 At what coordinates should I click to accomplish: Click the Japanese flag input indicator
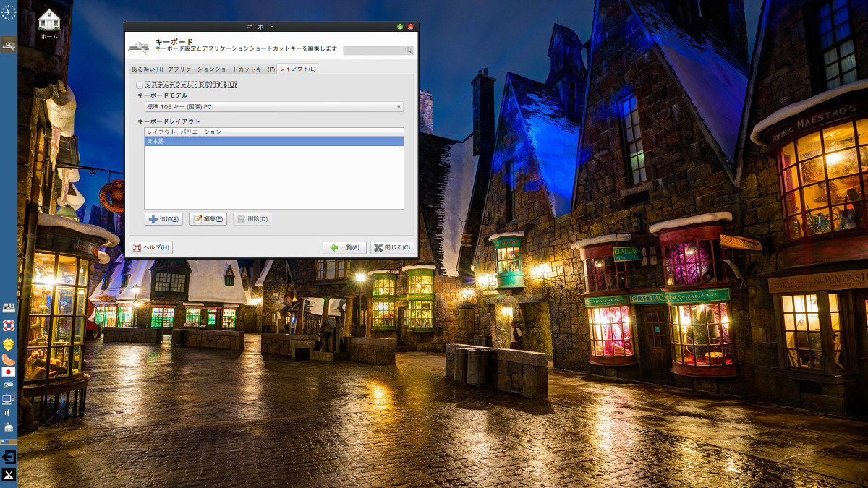pyautogui.click(x=9, y=372)
